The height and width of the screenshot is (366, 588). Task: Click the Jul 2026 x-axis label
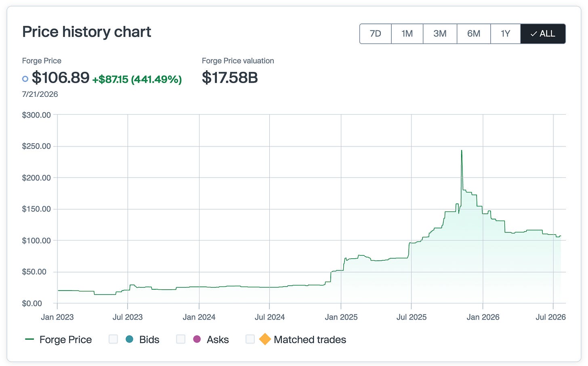[551, 317]
